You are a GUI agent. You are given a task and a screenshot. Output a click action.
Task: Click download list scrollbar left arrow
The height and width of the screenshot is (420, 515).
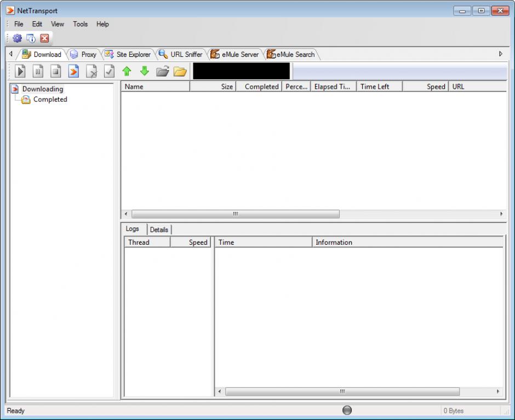point(126,214)
